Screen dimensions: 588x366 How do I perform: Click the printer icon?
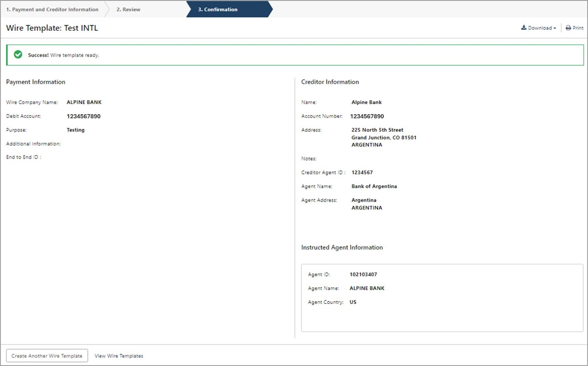568,28
